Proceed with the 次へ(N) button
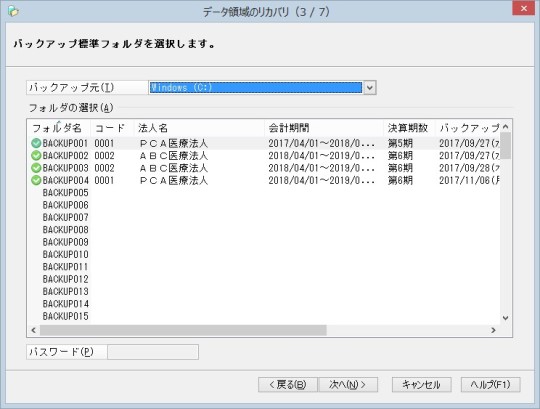Screen dimensions: 540x409 pos(348,385)
